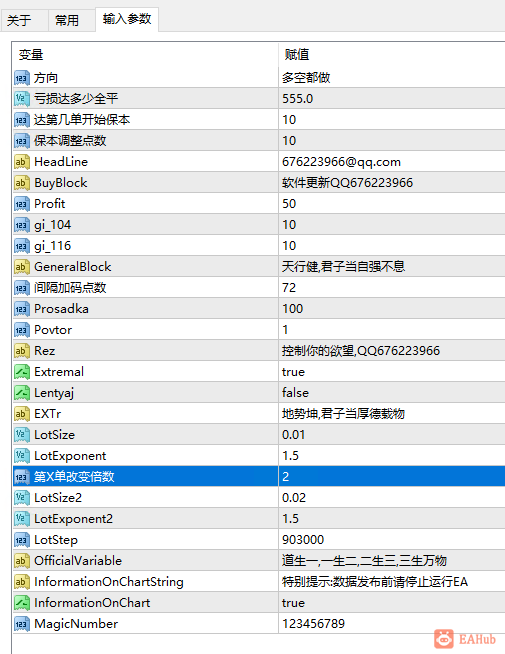Click the string icon beside Rez

pos(22,350)
